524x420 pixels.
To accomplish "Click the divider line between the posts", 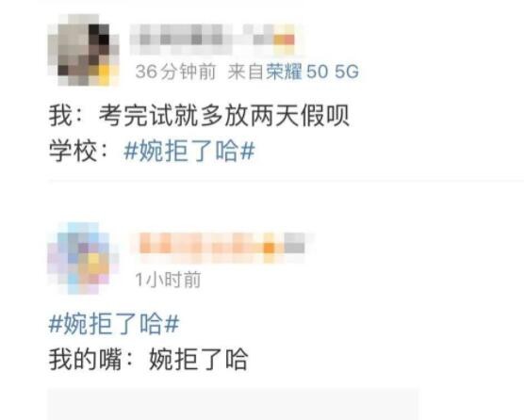I will [287, 181].
